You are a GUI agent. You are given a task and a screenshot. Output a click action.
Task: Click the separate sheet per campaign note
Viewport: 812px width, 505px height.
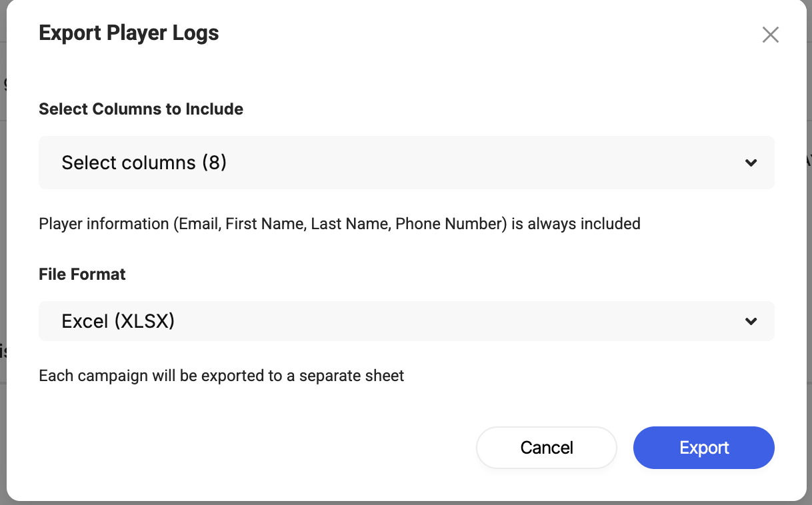pos(222,376)
